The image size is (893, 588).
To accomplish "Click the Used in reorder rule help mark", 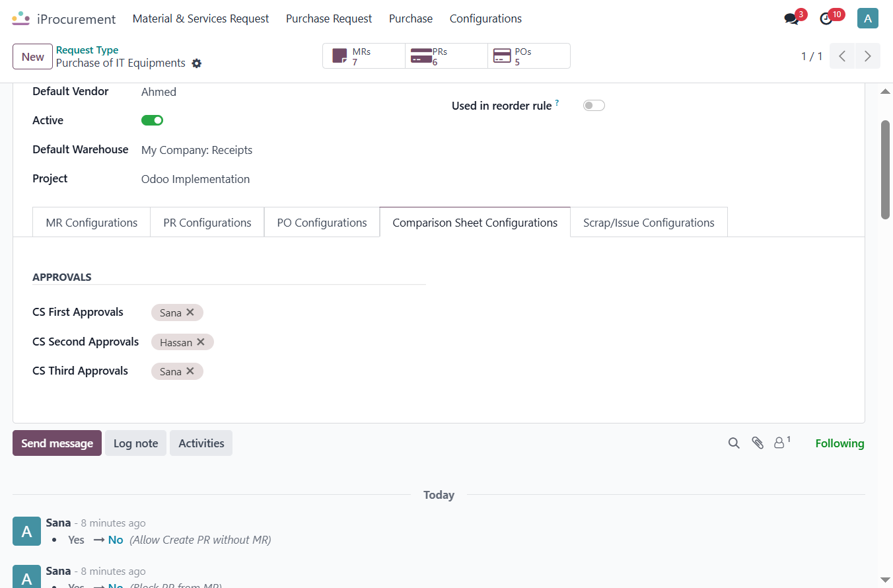I will [557, 103].
